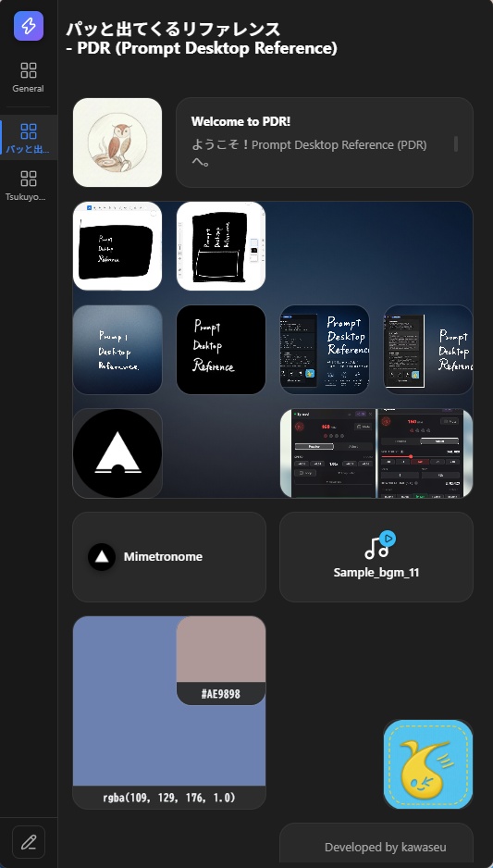493x868 pixels.
Task: Open the large white triangle logo on black circle
Action: (x=117, y=453)
